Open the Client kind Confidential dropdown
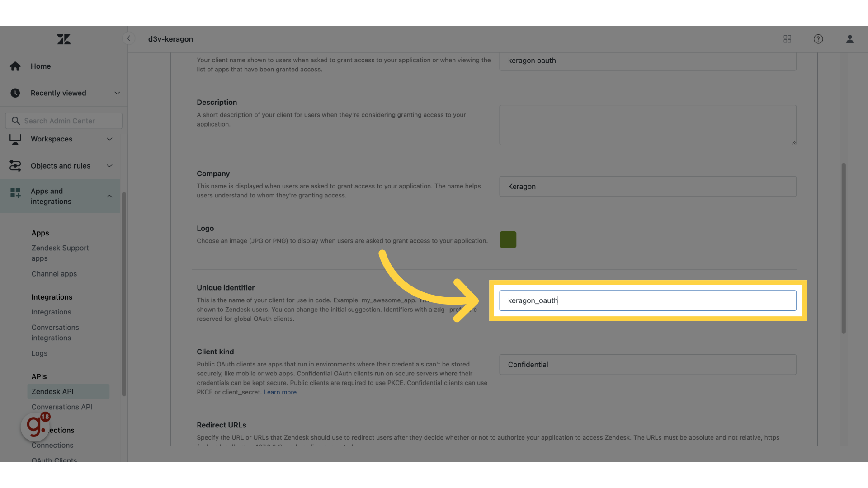The image size is (868, 488). tap(648, 365)
